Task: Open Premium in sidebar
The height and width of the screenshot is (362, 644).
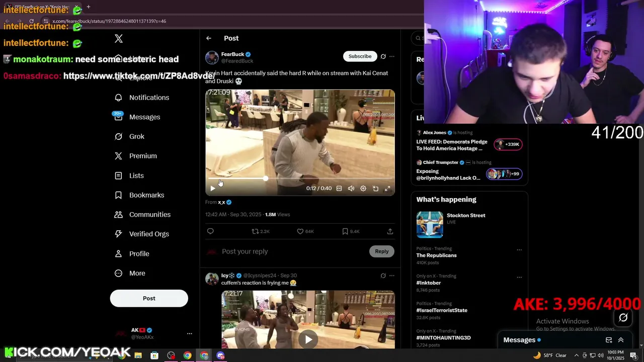Action: pyautogui.click(x=135, y=156)
